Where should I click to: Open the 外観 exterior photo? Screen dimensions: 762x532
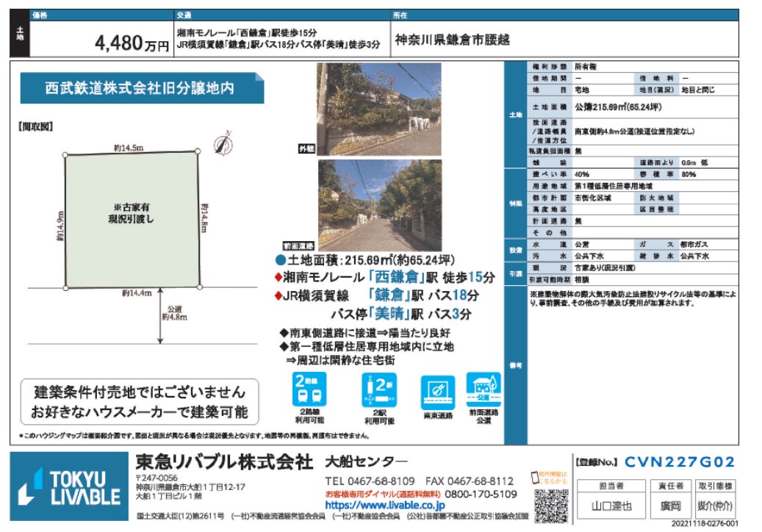click(x=378, y=107)
